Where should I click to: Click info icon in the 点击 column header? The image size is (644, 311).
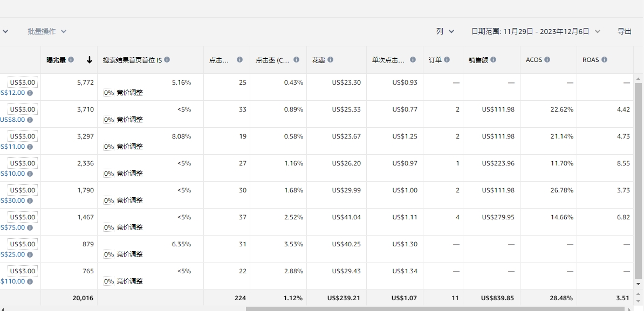239,59
